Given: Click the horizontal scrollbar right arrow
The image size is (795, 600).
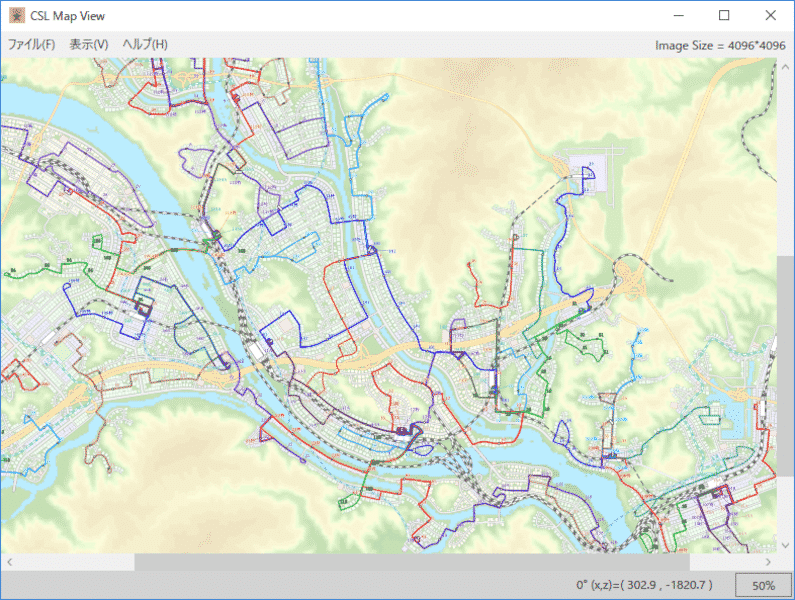Looking at the screenshot, I should 766,563.
